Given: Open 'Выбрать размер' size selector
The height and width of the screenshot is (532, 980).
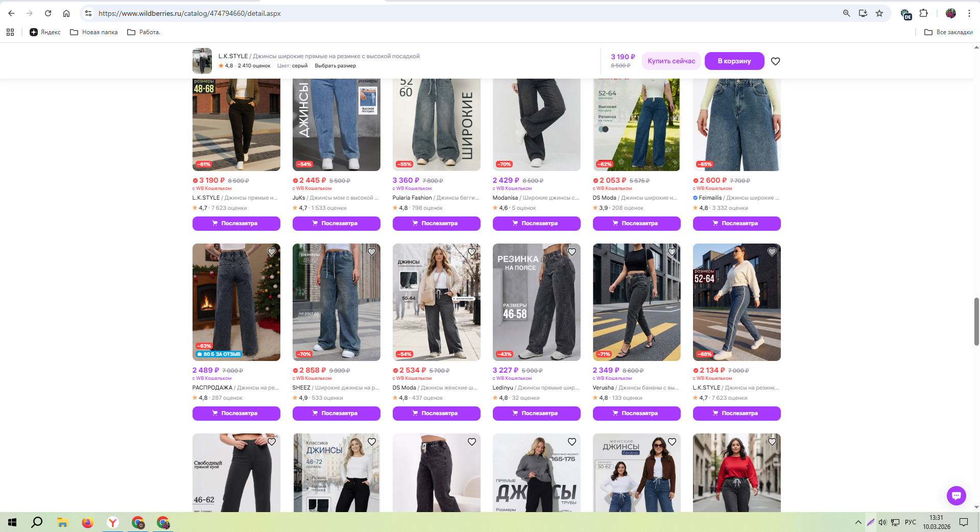Looking at the screenshot, I should point(336,66).
